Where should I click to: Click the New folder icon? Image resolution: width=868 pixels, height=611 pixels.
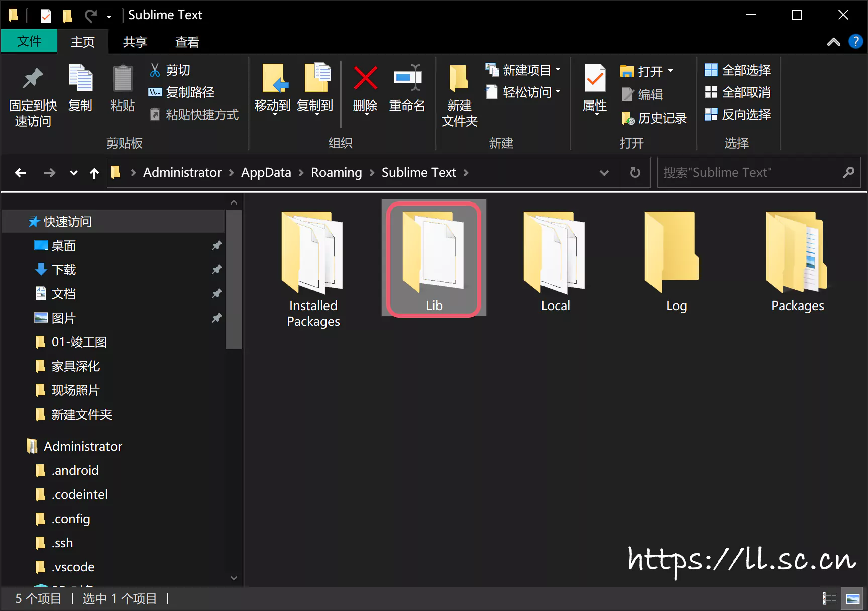pos(459,78)
